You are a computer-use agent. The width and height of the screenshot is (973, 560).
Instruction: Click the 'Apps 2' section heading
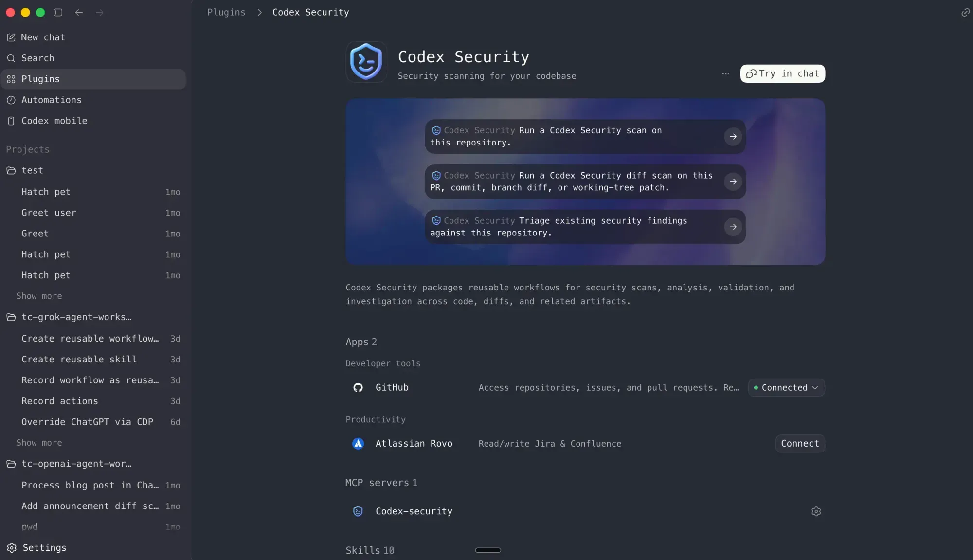click(x=361, y=342)
